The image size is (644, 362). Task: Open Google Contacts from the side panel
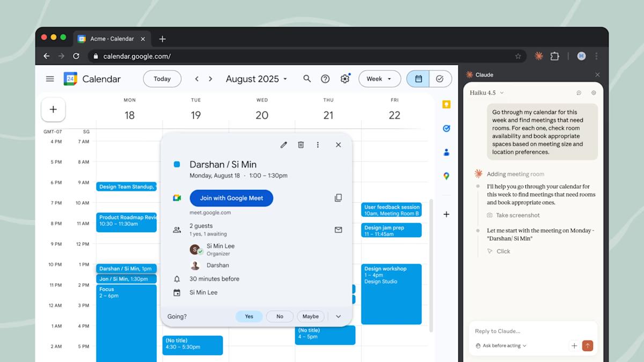click(446, 152)
